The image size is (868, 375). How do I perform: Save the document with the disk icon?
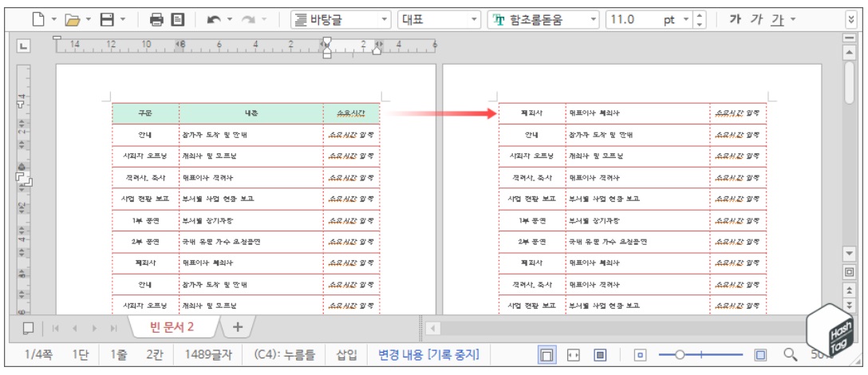107,20
